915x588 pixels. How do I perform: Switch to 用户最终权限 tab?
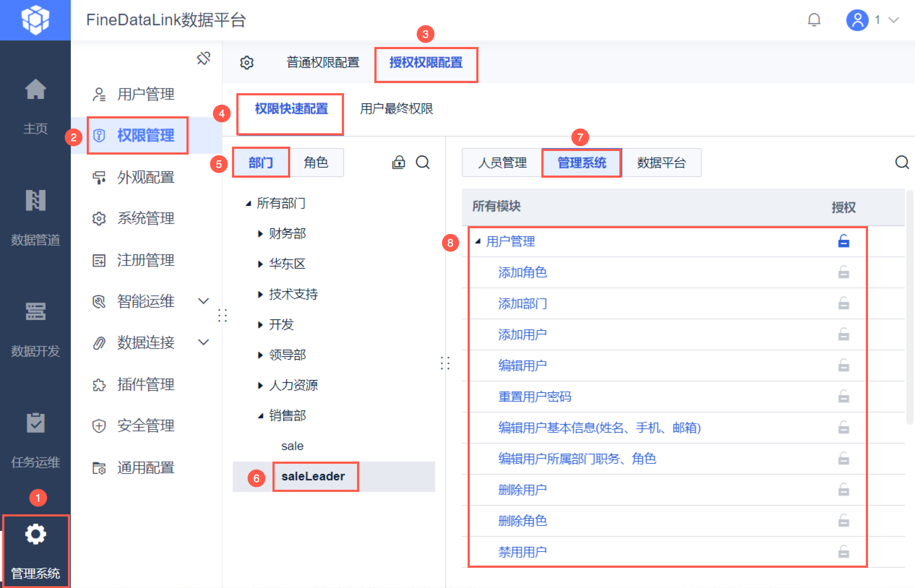(396, 109)
